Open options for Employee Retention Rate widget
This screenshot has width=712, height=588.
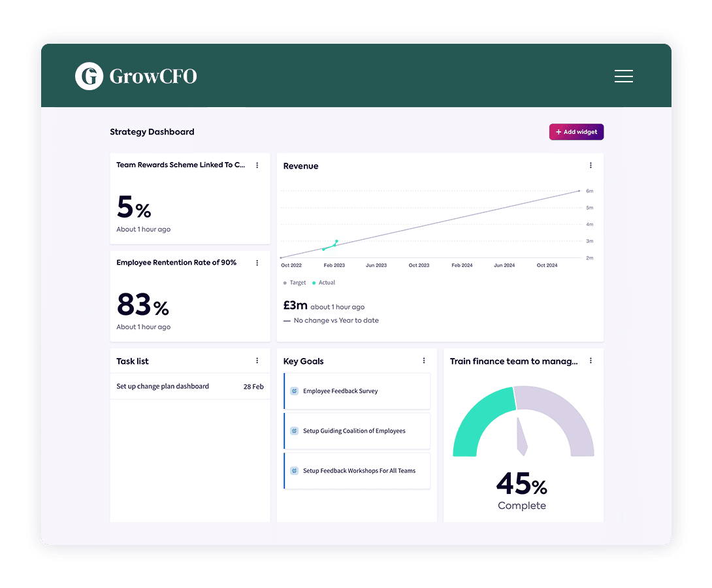click(257, 263)
